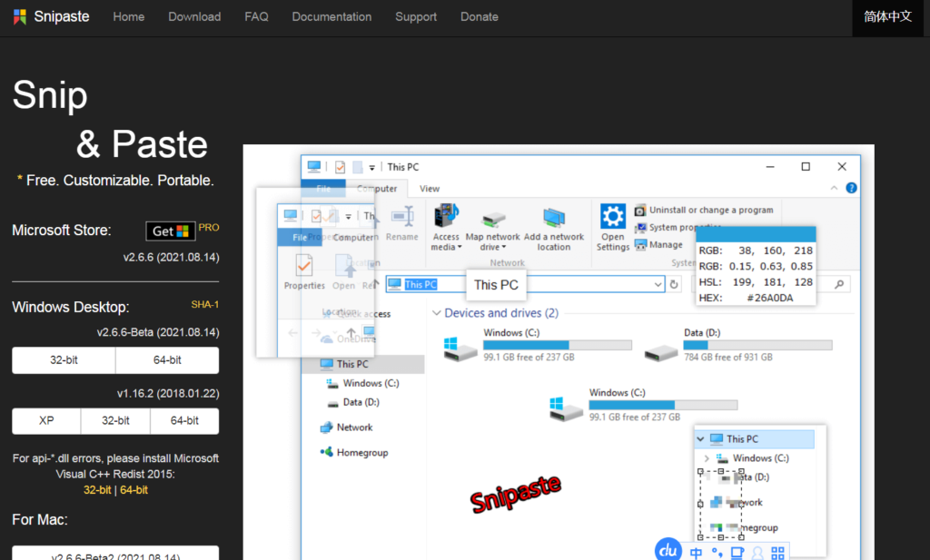Select the View ribbon tab in Explorer
Image resolution: width=930 pixels, height=560 pixels.
[x=430, y=189]
